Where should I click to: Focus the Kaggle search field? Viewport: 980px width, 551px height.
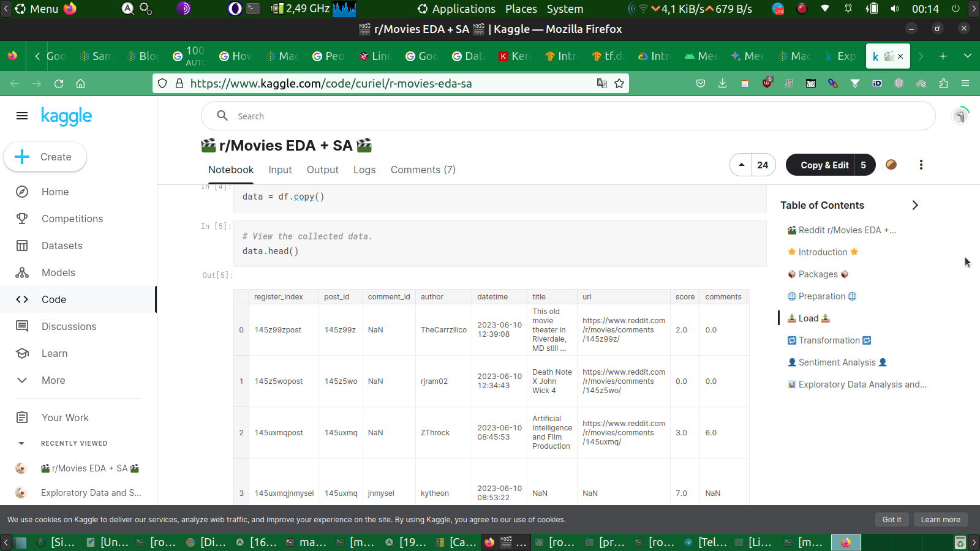click(x=568, y=116)
